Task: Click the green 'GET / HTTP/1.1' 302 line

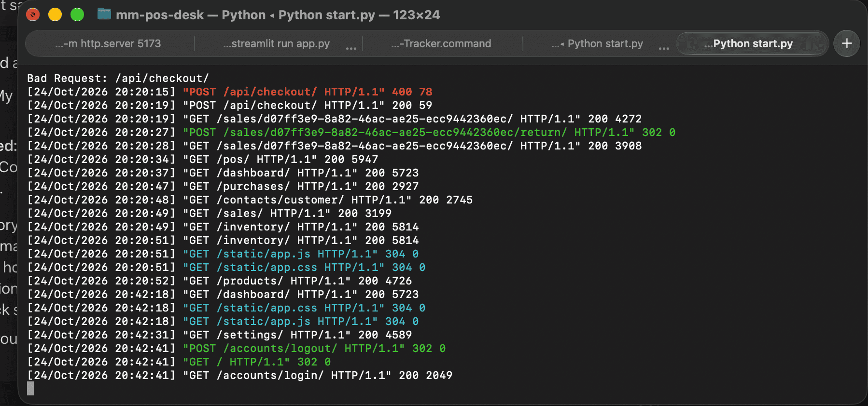Action: click(179, 362)
